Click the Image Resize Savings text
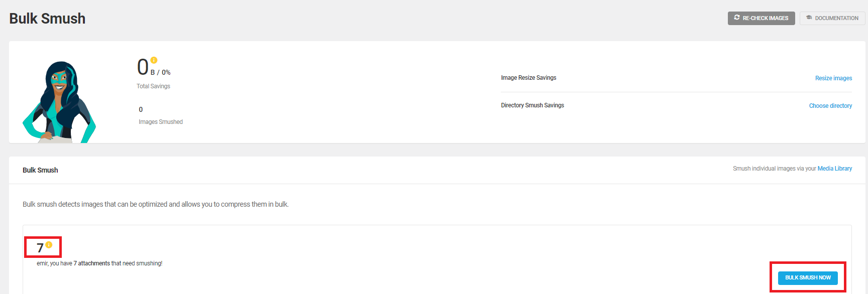The width and height of the screenshot is (868, 294). (x=528, y=78)
